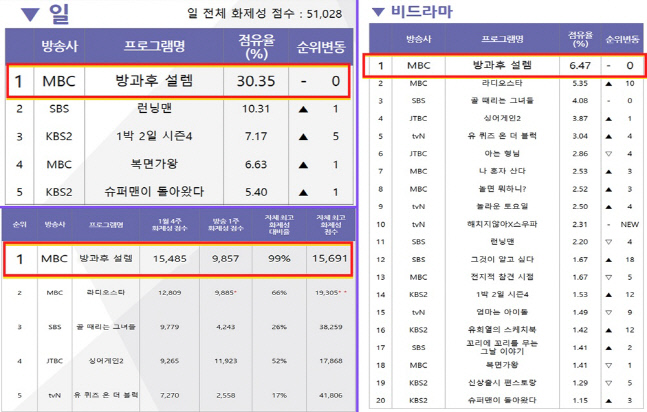Click the 해치지않아X스우파 program name

[x=502, y=224]
